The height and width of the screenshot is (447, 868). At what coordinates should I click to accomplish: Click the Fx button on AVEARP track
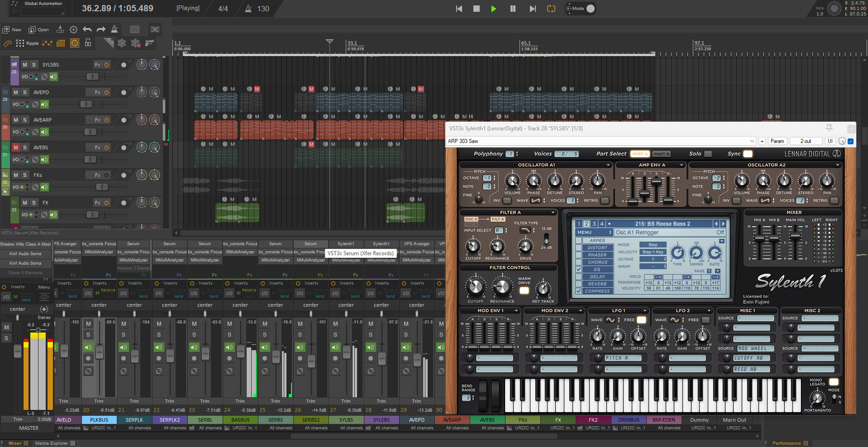(x=97, y=120)
